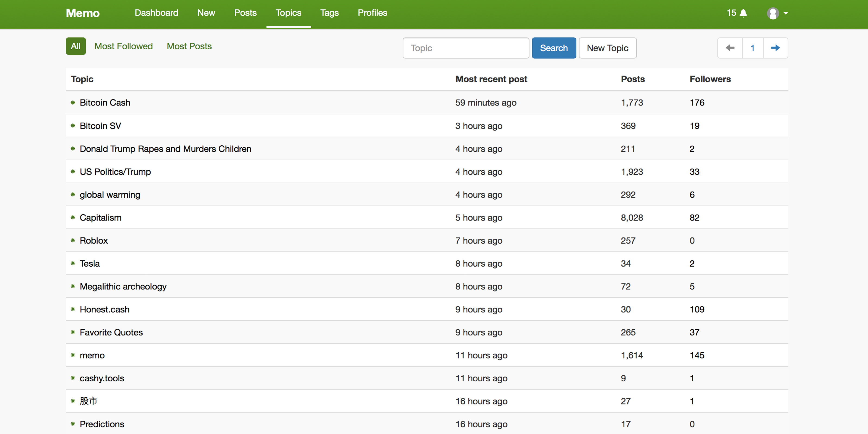Go to previous page with left arrow
The width and height of the screenshot is (868, 434).
(x=730, y=48)
